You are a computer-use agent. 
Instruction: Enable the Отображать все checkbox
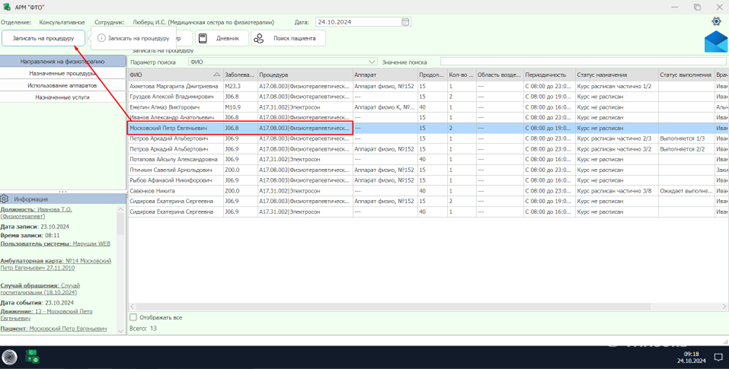click(x=133, y=317)
